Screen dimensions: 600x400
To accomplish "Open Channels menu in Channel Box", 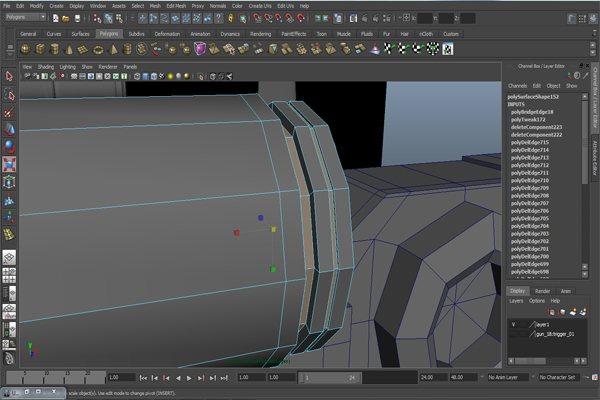I will 517,86.
